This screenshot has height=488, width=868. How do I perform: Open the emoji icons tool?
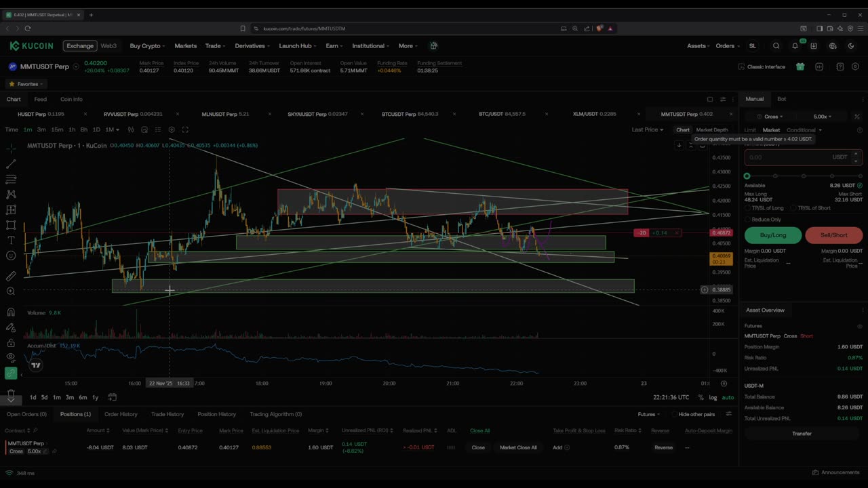tap(11, 256)
